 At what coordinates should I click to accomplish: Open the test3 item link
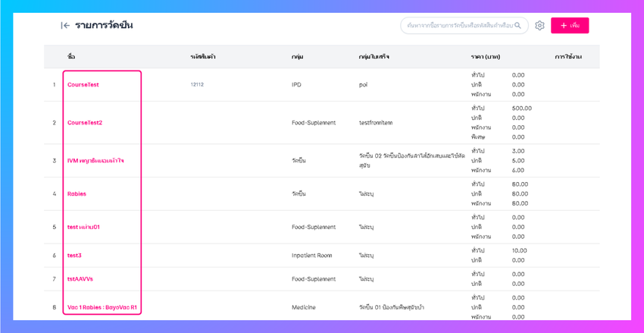tap(74, 256)
